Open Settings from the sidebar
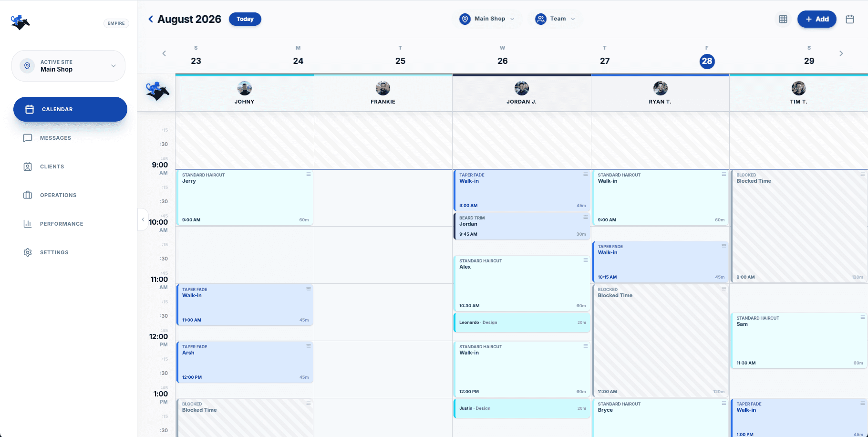Screen dimensions: 868x437 70,252
